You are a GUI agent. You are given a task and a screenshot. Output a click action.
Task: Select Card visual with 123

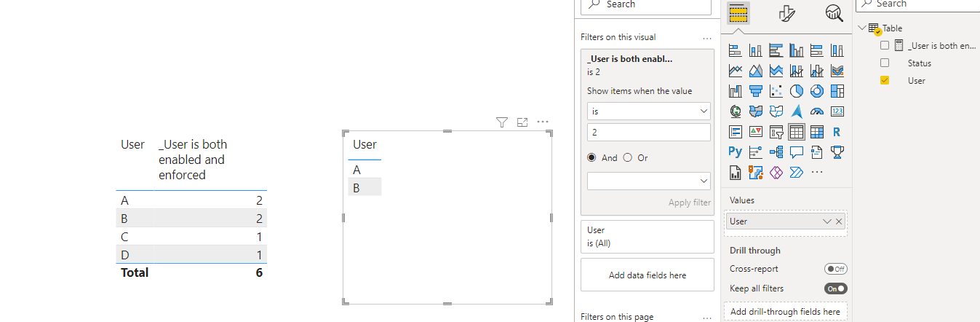pos(837,111)
